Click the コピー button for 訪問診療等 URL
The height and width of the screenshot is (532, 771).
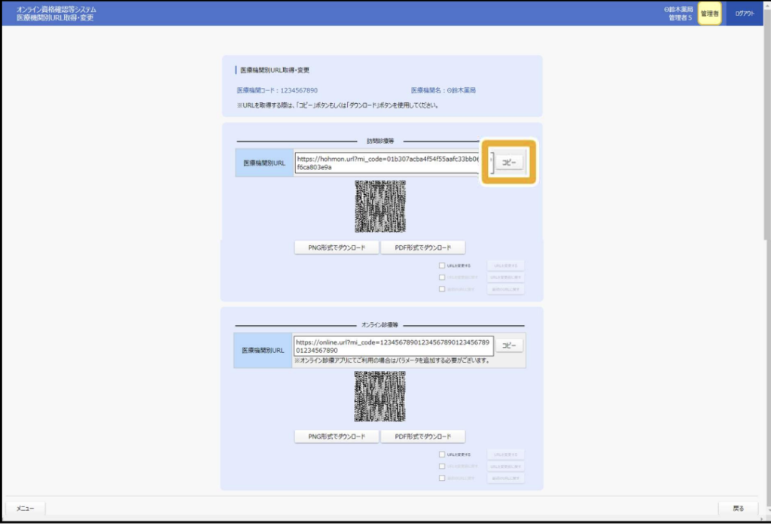[509, 163]
